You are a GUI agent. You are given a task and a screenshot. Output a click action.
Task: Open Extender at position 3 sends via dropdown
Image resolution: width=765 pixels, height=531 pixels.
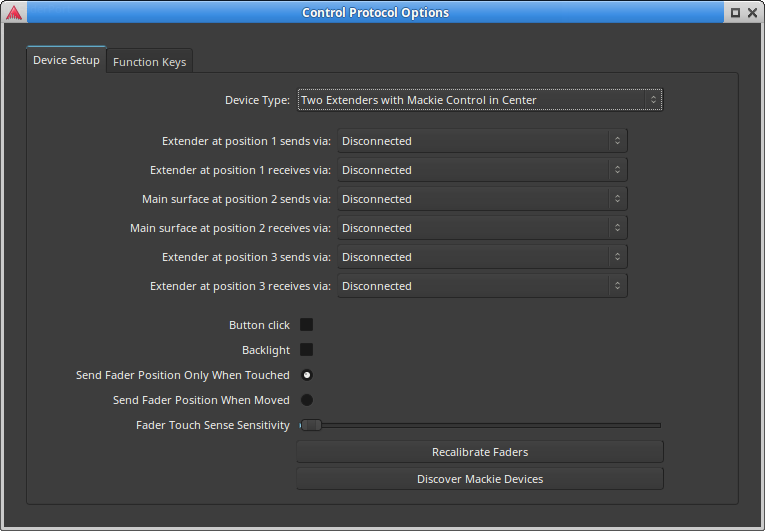(x=482, y=257)
